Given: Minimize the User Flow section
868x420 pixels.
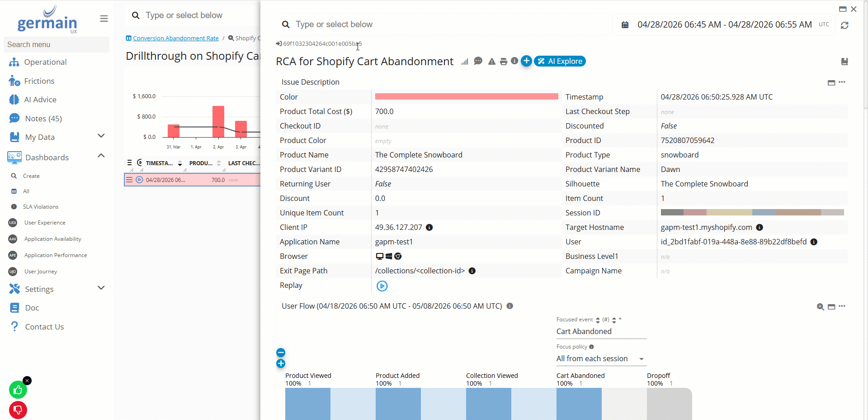Looking at the screenshot, I should click(x=831, y=307).
